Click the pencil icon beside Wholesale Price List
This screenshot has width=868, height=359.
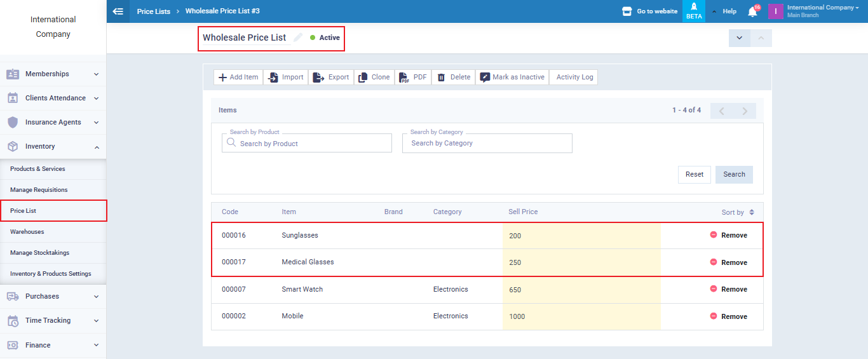pyautogui.click(x=297, y=38)
